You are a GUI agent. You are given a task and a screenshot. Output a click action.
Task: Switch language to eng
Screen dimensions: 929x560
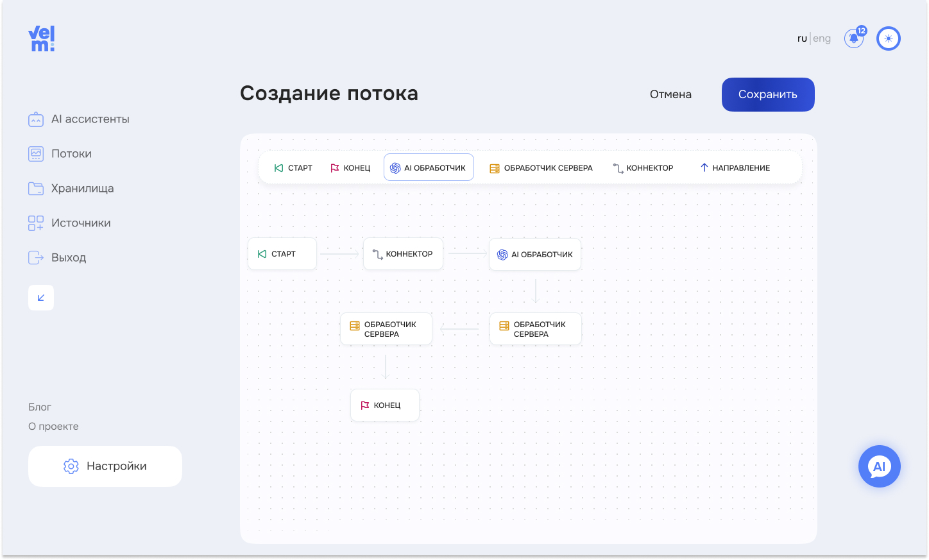(x=822, y=38)
